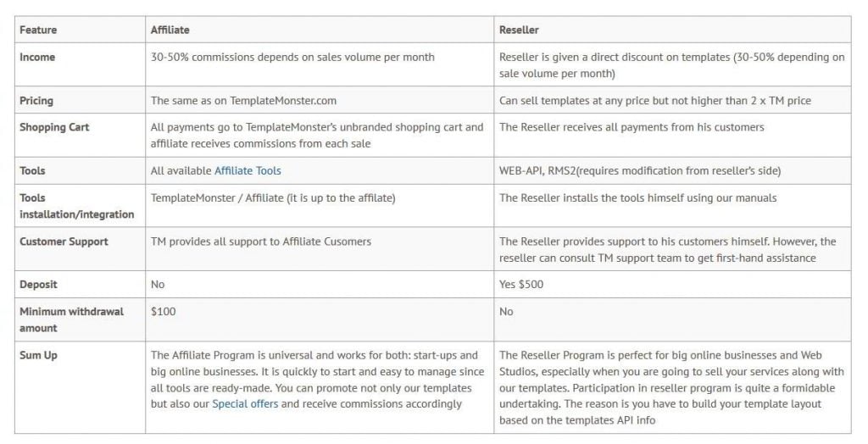Click the Affiliate column header
The width and height of the screenshot is (868, 444).
[170, 30]
